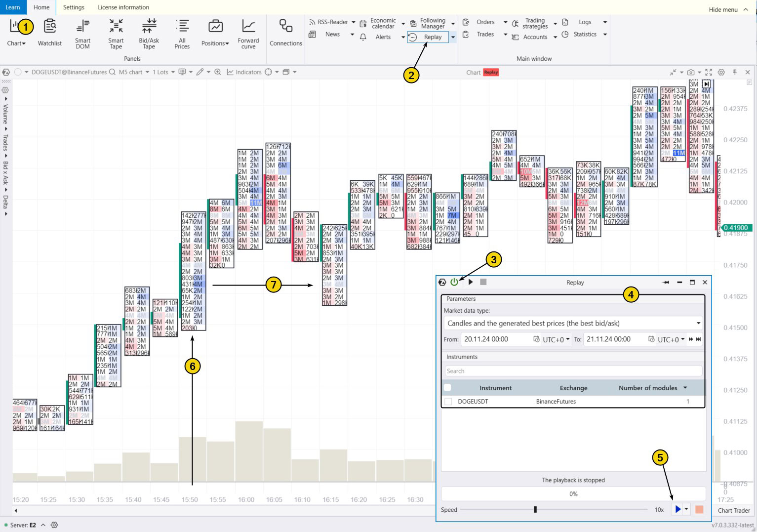The height and width of the screenshot is (532, 757).
Task: Expand the Market data type dropdown
Action: (698, 323)
